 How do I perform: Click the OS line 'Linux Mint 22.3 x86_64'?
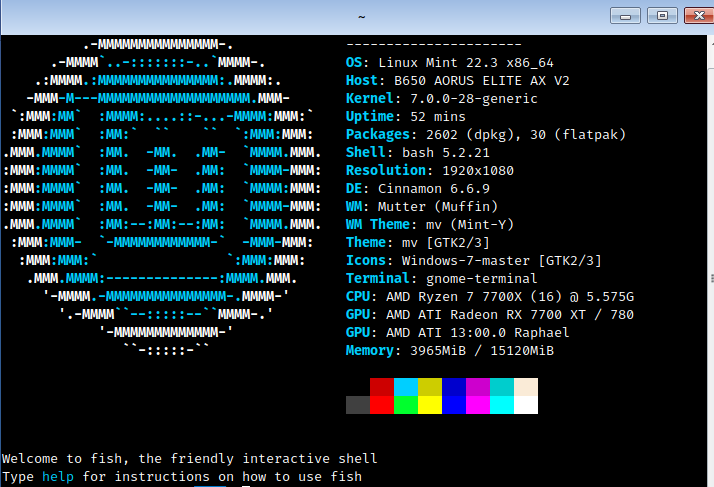click(x=465, y=62)
